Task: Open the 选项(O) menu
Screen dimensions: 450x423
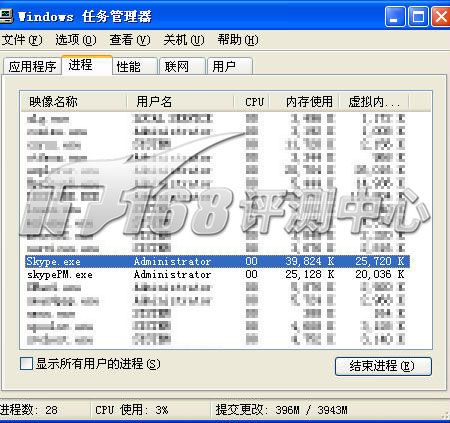Action: coord(76,40)
